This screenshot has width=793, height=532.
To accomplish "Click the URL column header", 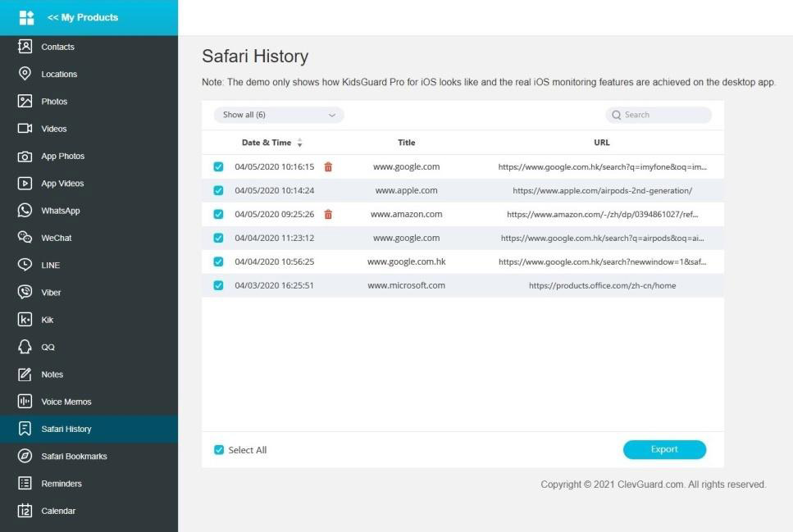I will 602,143.
